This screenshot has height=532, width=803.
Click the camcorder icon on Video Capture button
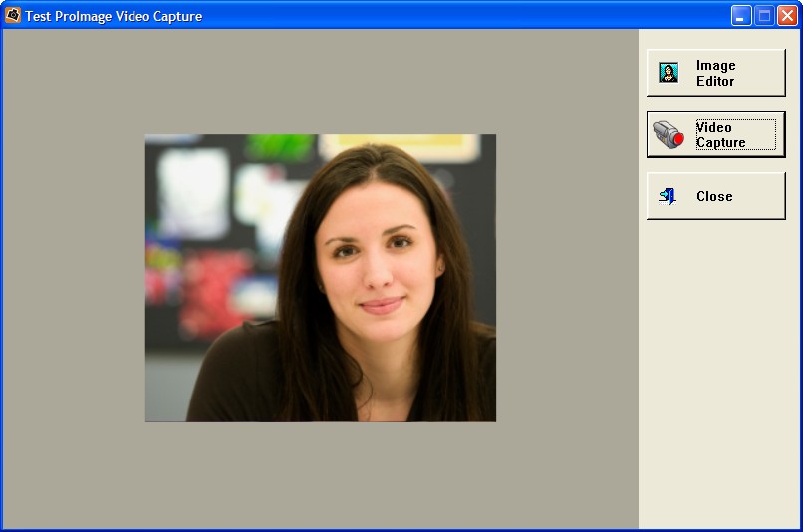click(669, 134)
